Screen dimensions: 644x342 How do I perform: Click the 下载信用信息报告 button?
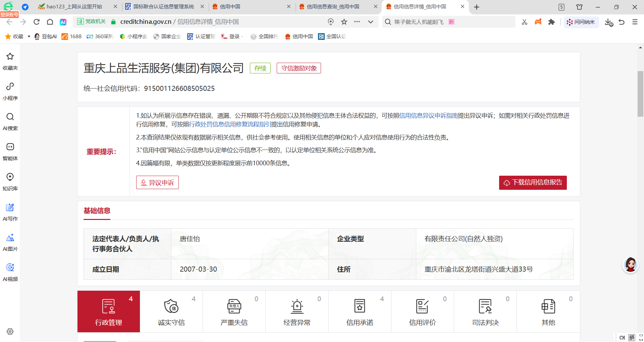click(x=533, y=182)
